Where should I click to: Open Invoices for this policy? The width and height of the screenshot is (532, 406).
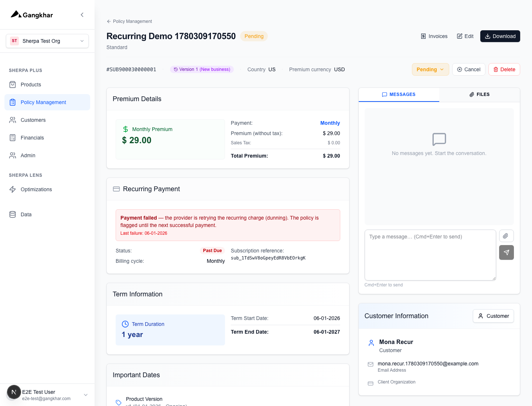pyautogui.click(x=434, y=36)
